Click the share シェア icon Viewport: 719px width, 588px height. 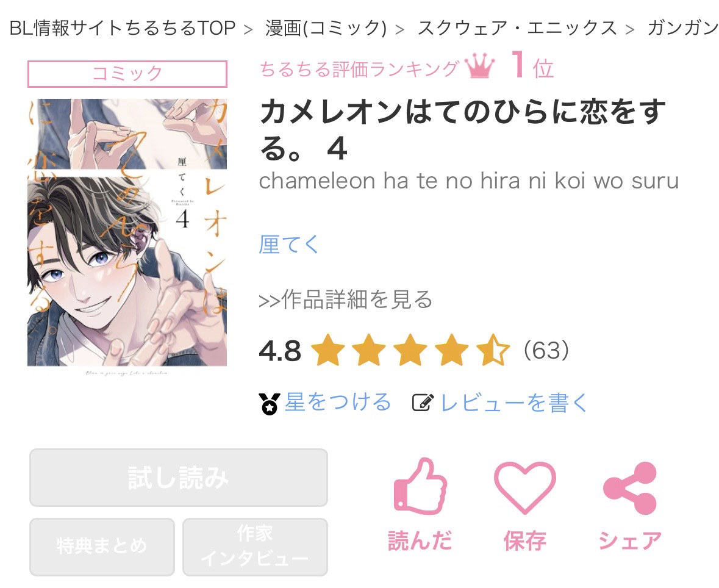(630, 488)
